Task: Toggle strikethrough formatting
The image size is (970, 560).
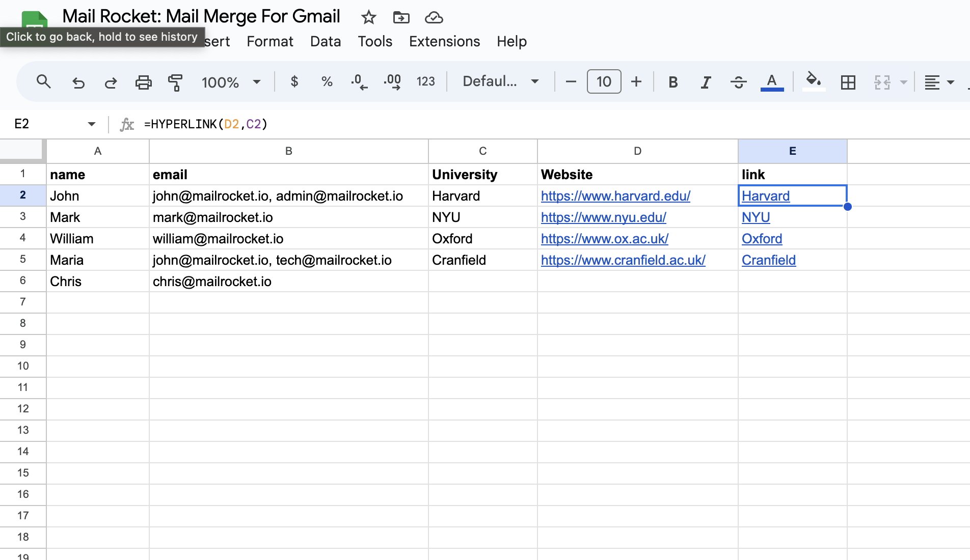Action: [738, 82]
